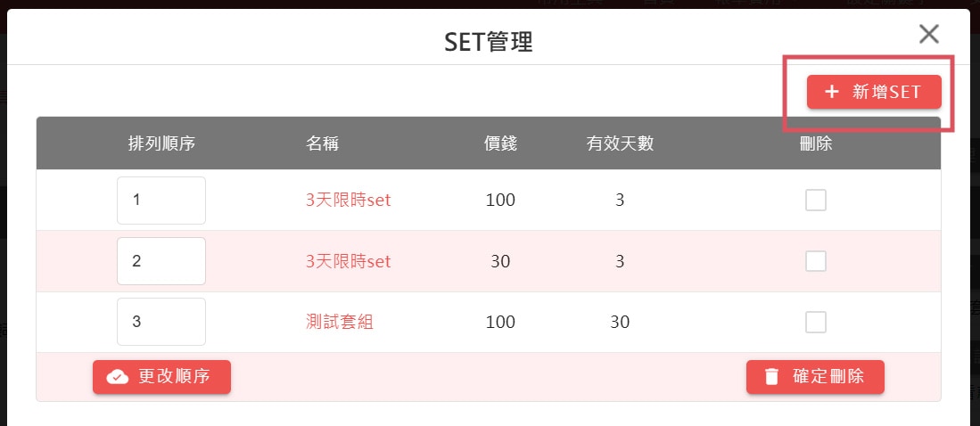This screenshot has width=980, height=426.
Task: Focus the order field containing 2
Action: [x=161, y=261]
